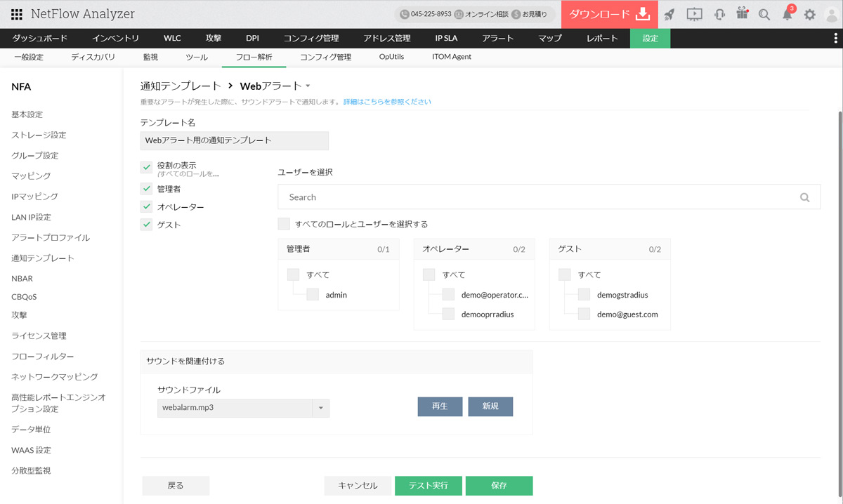Click the headset support icon
Screen dimensions: 843x504
719,14
